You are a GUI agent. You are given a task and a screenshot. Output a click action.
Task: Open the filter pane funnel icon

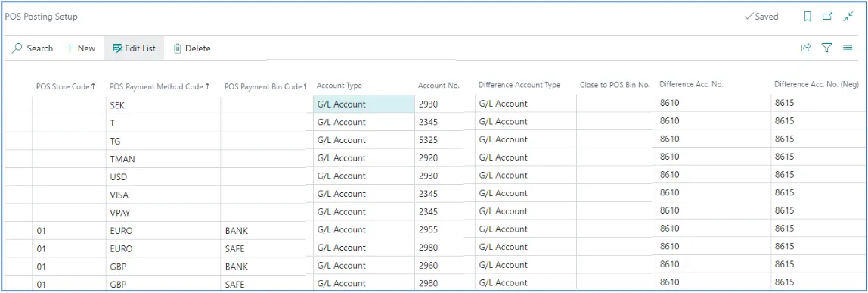826,48
